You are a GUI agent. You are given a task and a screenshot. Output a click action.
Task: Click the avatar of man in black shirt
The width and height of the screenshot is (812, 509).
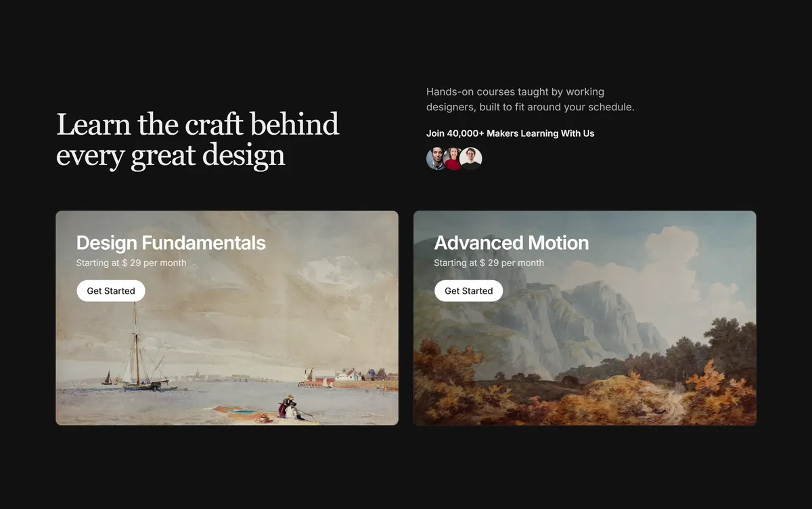point(471,158)
